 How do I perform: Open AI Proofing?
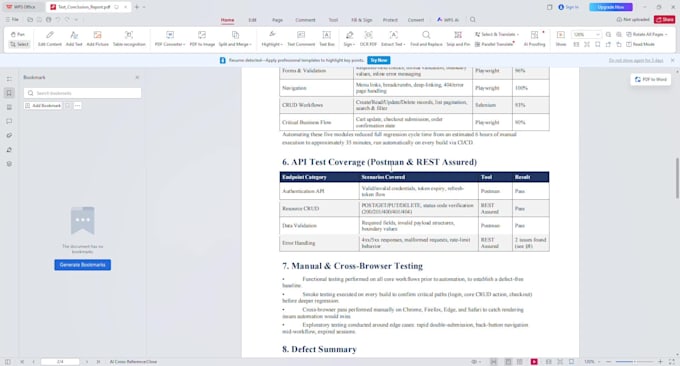535,39
